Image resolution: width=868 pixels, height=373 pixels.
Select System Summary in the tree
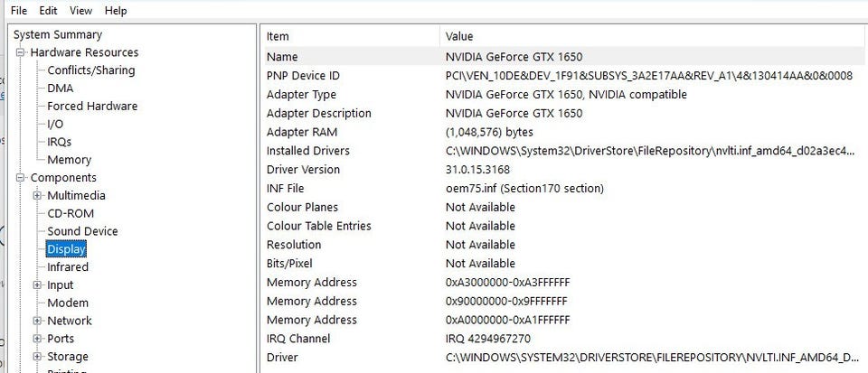pos(58,34)
